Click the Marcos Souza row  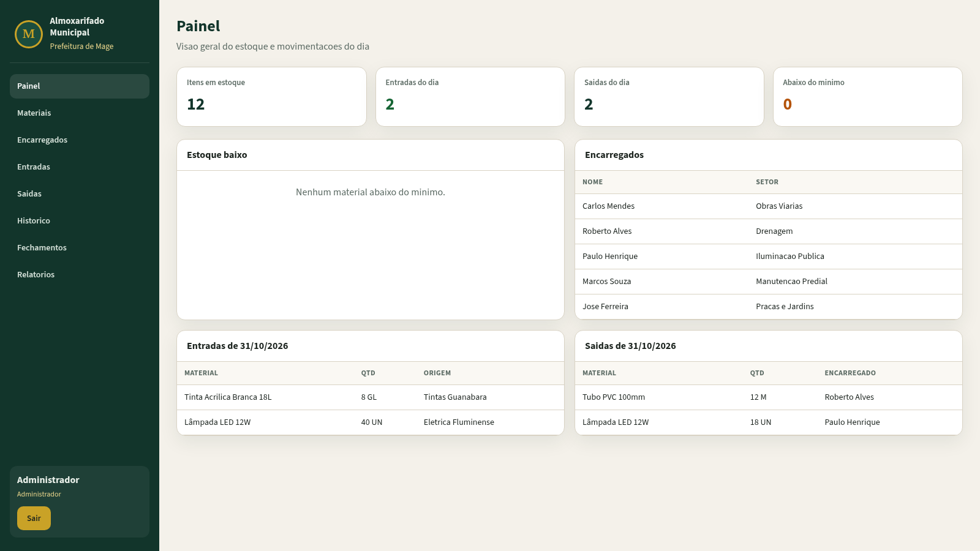pos(769,282)
